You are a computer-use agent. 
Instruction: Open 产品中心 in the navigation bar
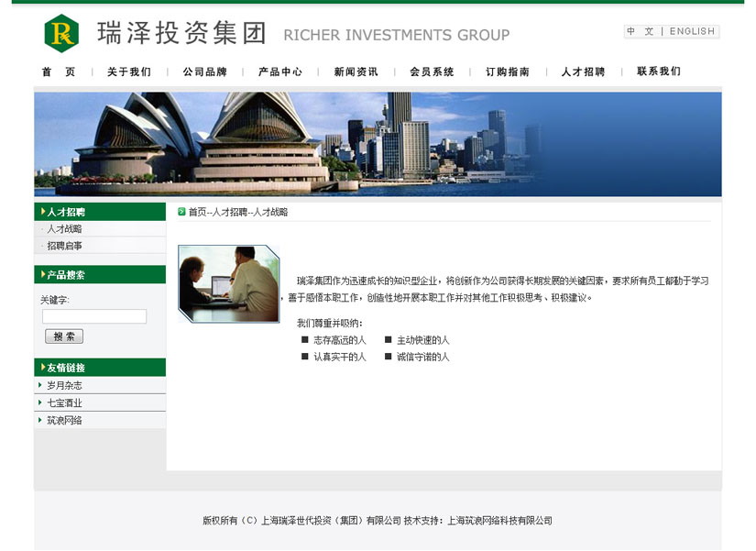(x=280, y=72)
